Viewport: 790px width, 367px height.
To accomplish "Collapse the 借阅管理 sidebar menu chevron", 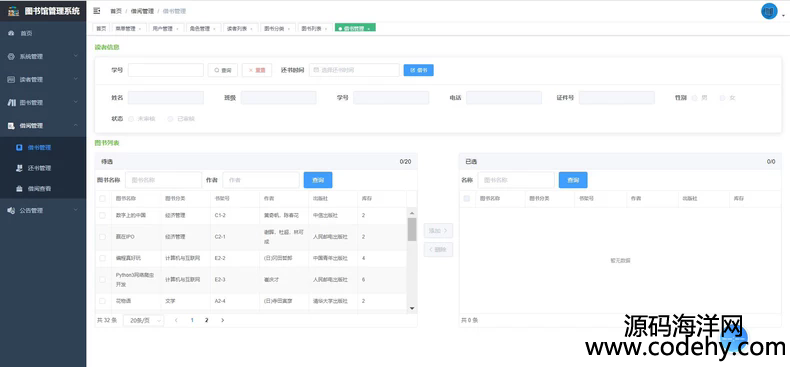I will pos(76,125).
